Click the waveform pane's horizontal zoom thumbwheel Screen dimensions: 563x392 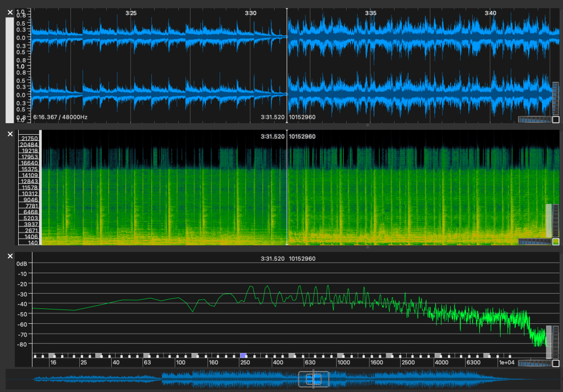click(534, 119)
